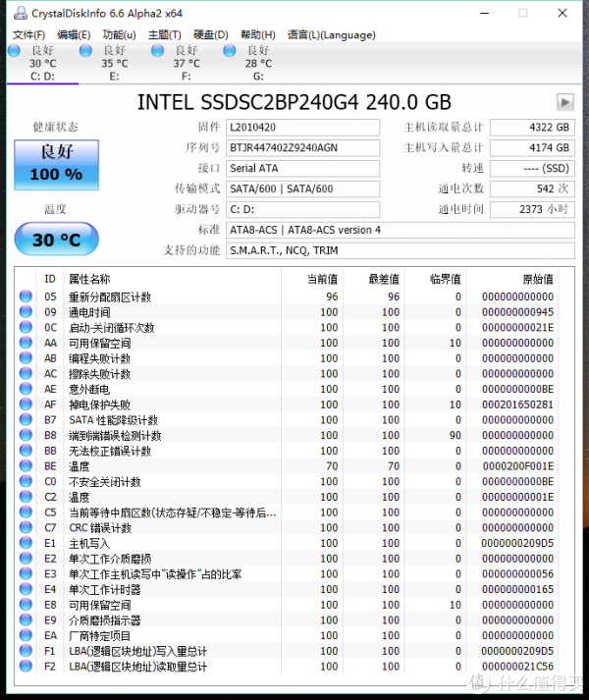Click the 最差值 column header

pyautogui.click(x=374, y=279)
